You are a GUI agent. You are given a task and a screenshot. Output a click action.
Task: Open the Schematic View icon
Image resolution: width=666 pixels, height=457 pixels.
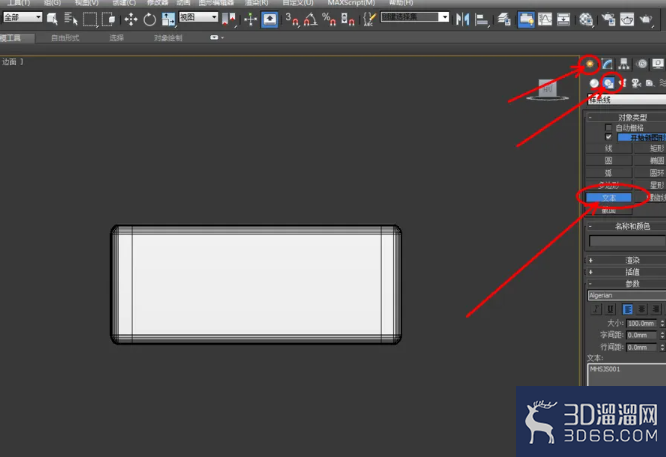pos(564,19)
